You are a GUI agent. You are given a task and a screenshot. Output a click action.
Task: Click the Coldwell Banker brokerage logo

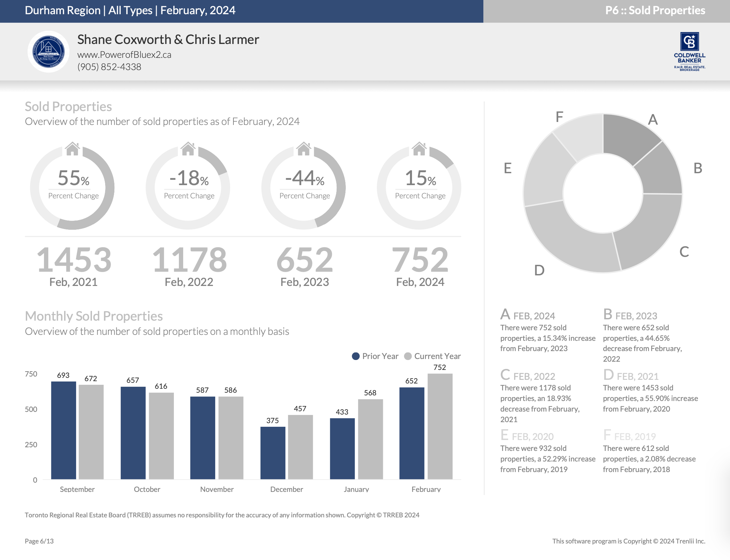689,51
